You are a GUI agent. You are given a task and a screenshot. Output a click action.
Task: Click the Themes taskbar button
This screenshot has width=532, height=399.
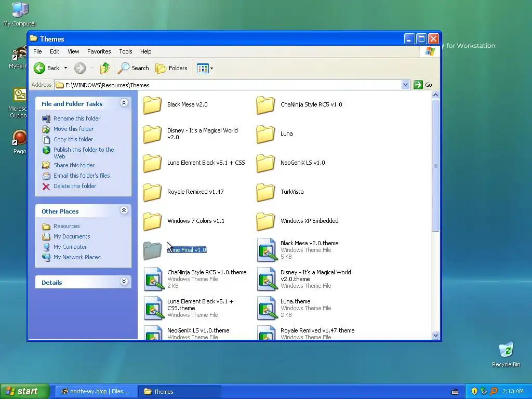point(180,392)
